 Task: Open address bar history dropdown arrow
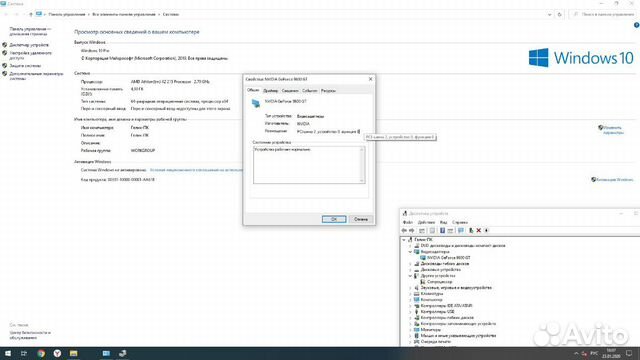[549, 14]
